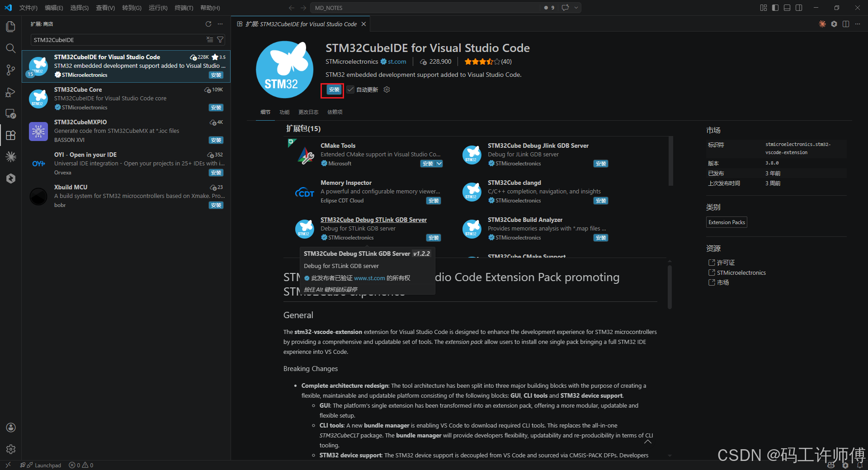
Task: Open the chat icon in the title bar
Action: [x=566, y=8]
